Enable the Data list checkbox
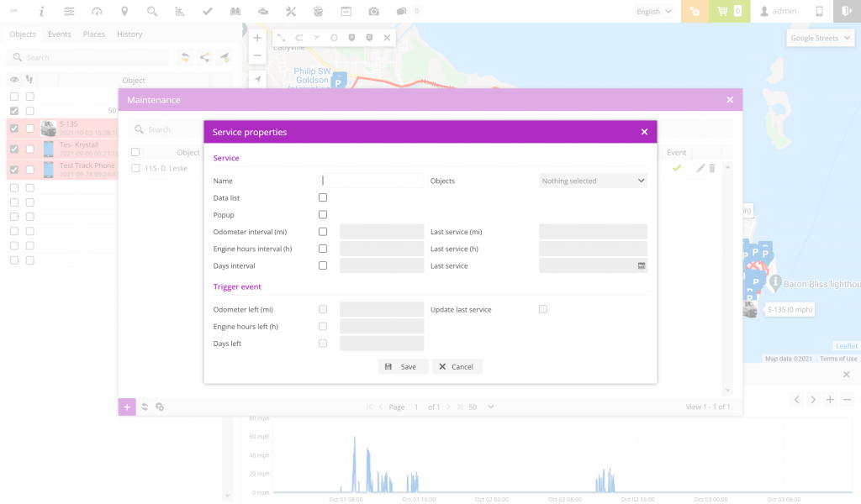 pyautogui.click(x=323, y=197)
